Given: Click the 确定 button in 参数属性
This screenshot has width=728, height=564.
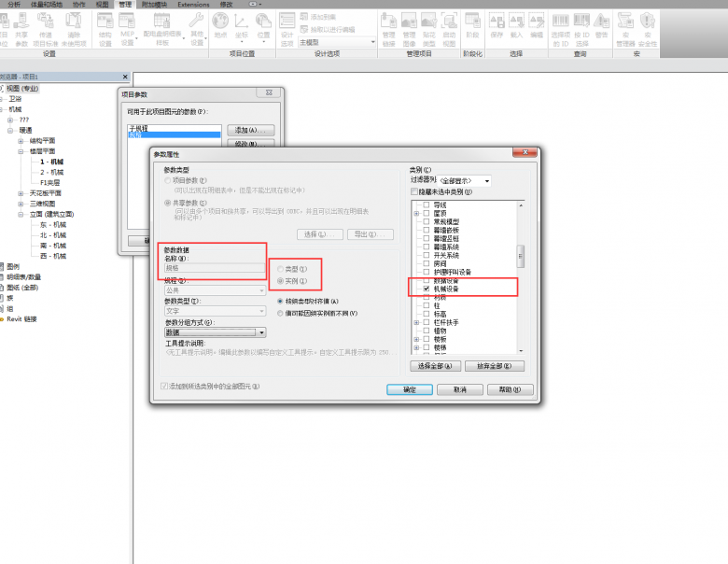Looking at the screenshot, I should tap(409, 389).
